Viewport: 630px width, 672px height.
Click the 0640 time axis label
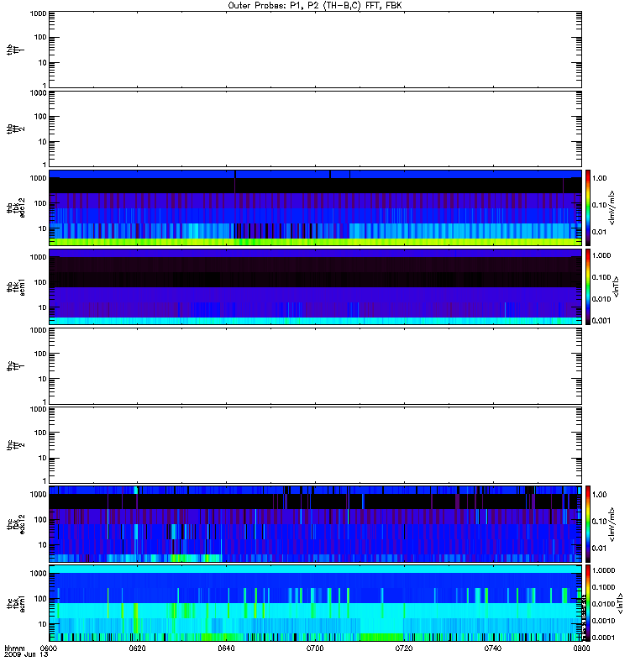point(226,649)
